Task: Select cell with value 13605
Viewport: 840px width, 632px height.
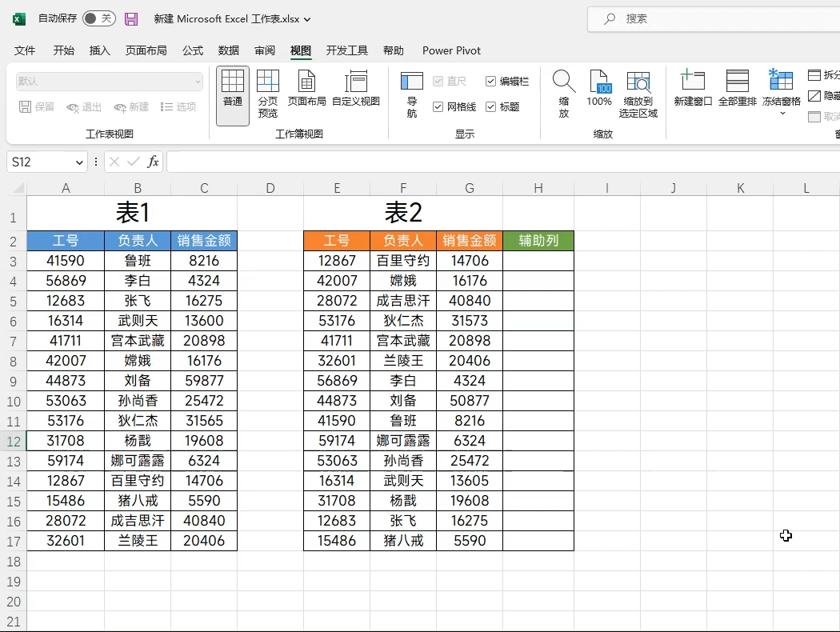Action: pyautogui.click(x=470, y=481)
